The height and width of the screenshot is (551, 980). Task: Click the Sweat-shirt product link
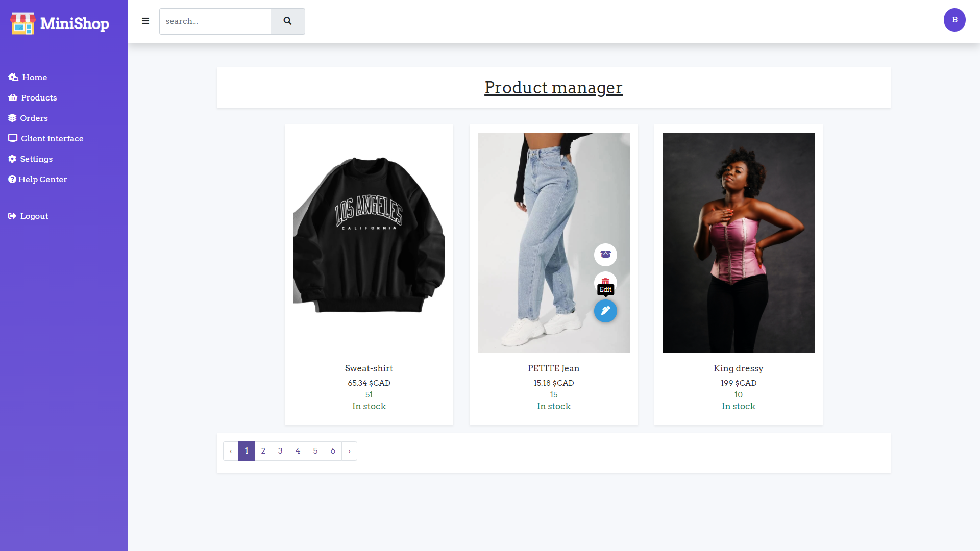(369, 368)
